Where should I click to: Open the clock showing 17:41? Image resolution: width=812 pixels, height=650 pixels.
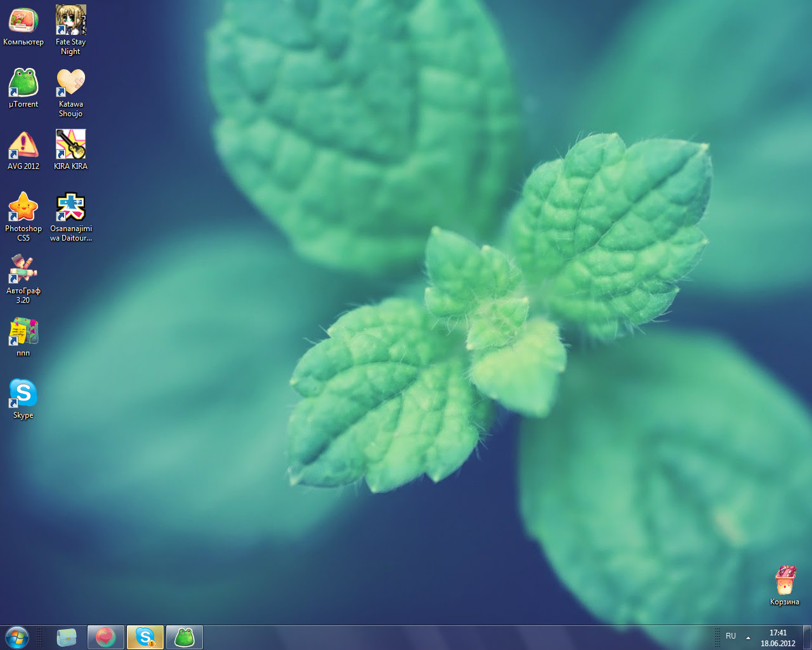click(x=778, y=638)
